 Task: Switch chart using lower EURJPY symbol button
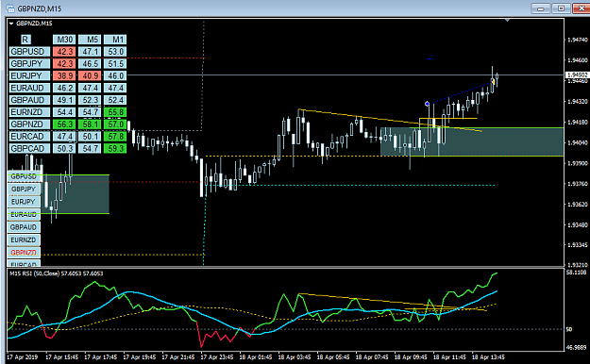tap(24, 202)
